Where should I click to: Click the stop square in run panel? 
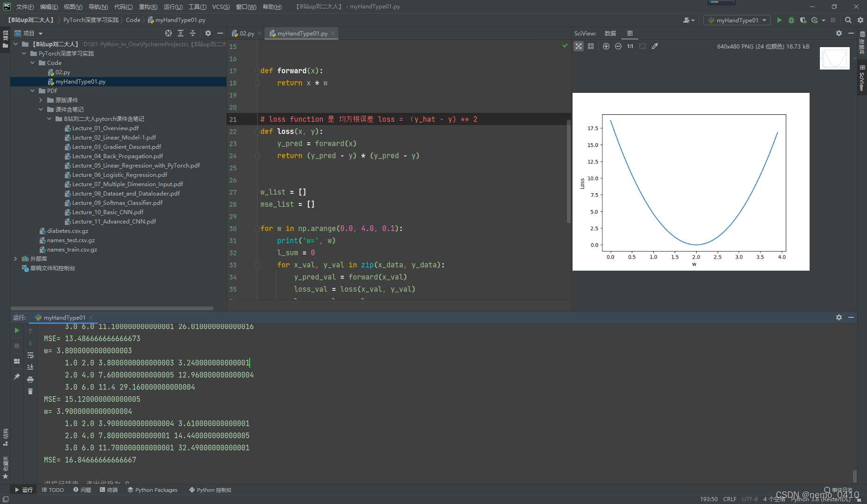pyautogui.click(x=17, y=346)
